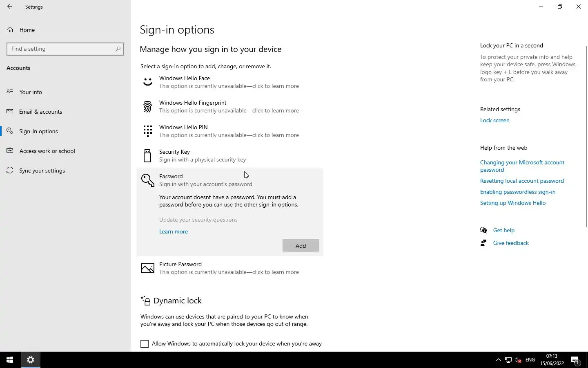The height and width of the screenshot is (368, 588).
Task: Click the Sign-in options key icon in the sidebar
Action: [x=10, y=131]
